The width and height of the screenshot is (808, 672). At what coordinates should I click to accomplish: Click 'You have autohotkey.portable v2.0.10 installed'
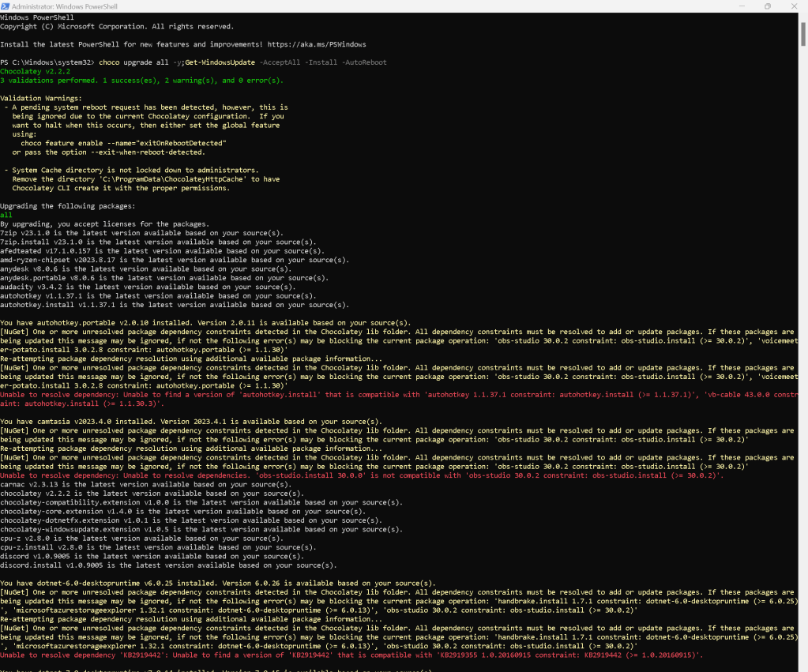pyautogui.click(x=96, y=323)
